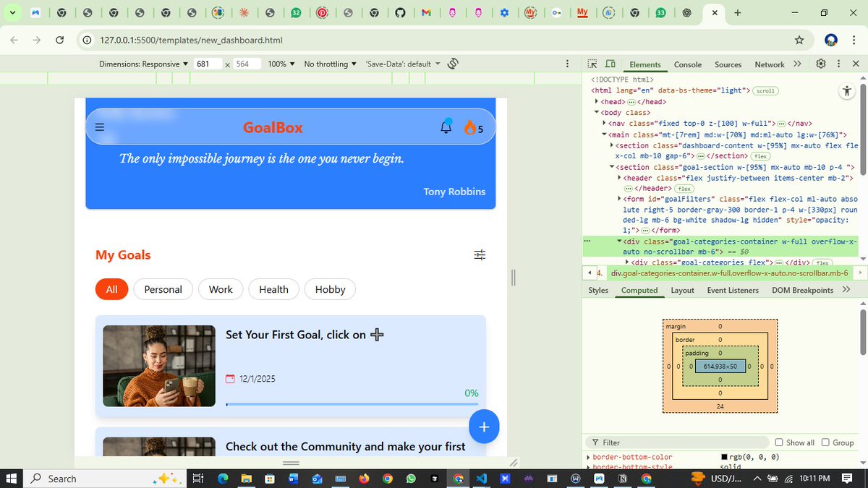Switch to the Pinterest browser tab
The width and height of the screenshot is (868, 488).
click(322, 13)
